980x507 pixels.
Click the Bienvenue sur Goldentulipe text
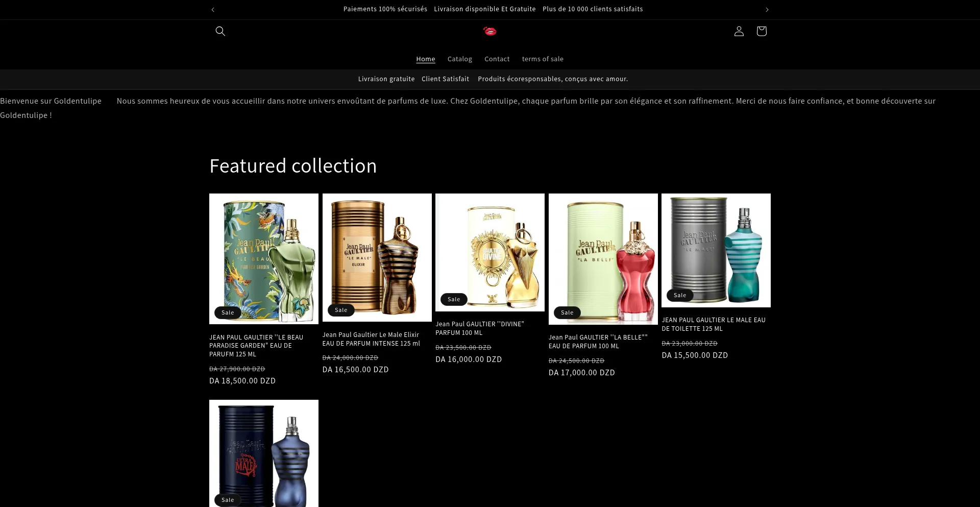click(51, 101)
